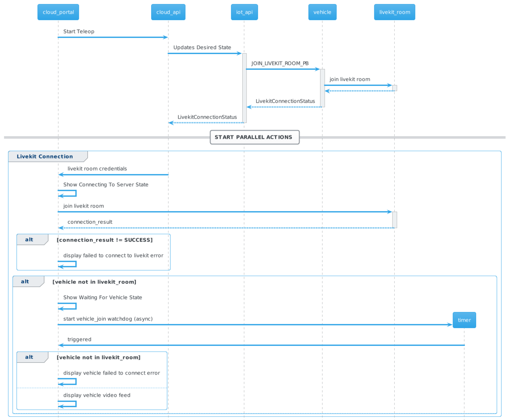Click 'start vehicle_join watchdog (async)' label
The height and width of the screenshot is (420, 510).
108,319
